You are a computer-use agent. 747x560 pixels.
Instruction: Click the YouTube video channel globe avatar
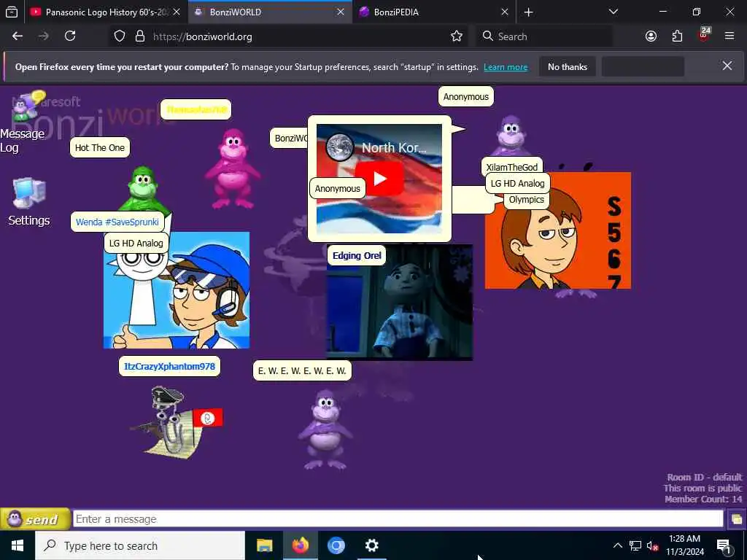click(340, 147)
